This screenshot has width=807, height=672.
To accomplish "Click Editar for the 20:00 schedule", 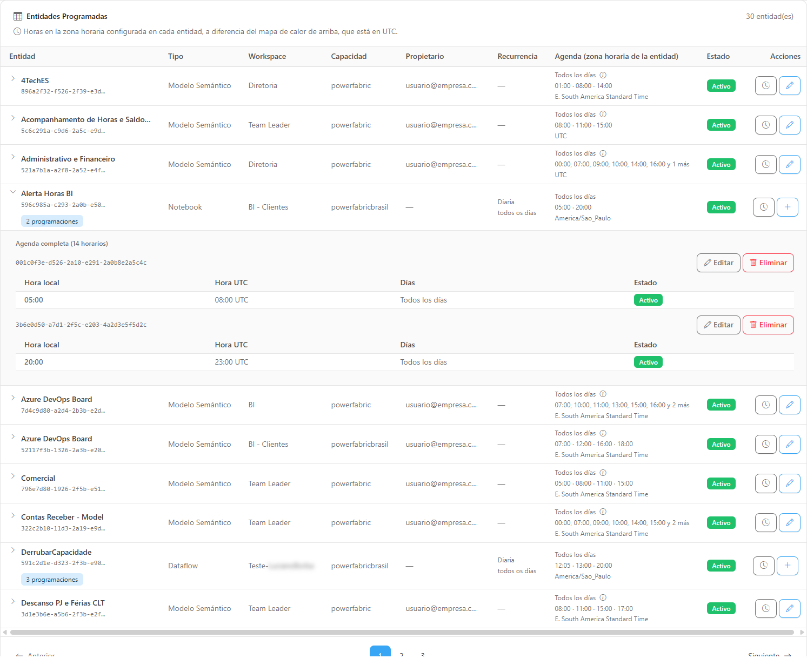I will coord(718,325).
